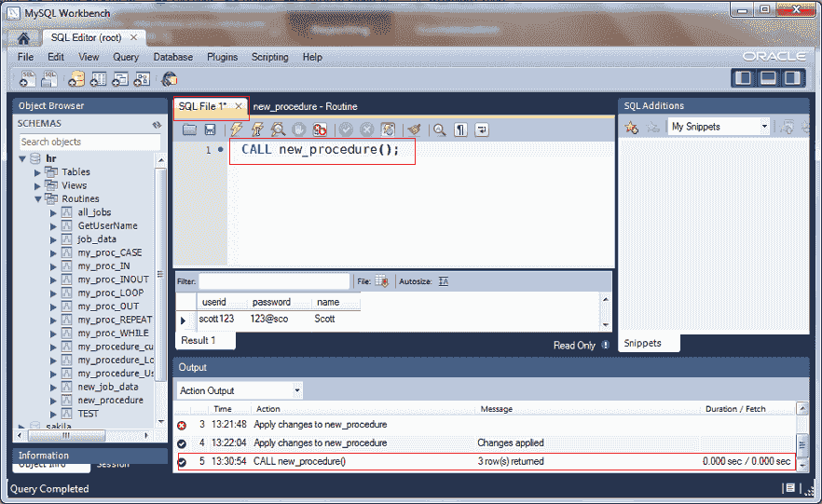Screen dimensions: 822x504
Task: Add a snippet with the star icon
Action: point(631,127)
